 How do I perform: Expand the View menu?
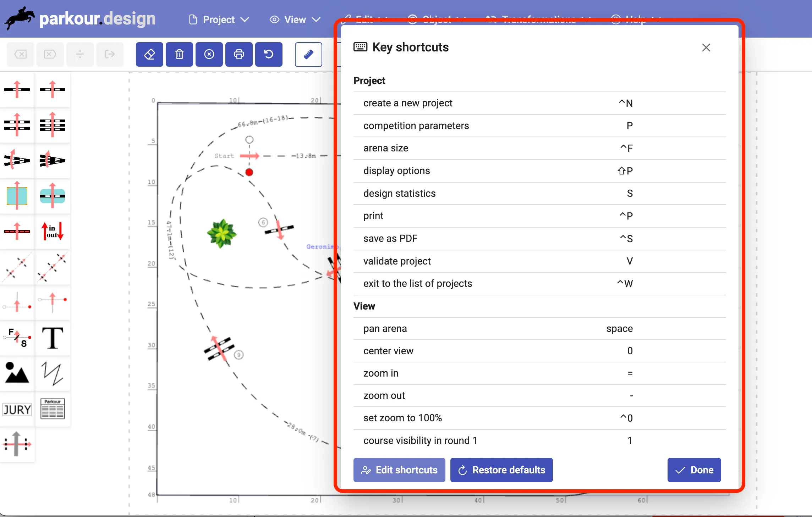(x=295, y=20)
